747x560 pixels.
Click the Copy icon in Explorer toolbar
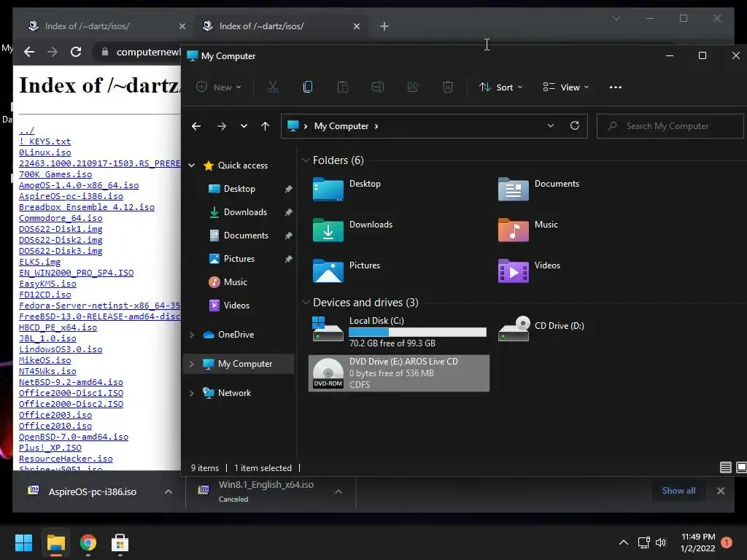(x=308, y=87)
